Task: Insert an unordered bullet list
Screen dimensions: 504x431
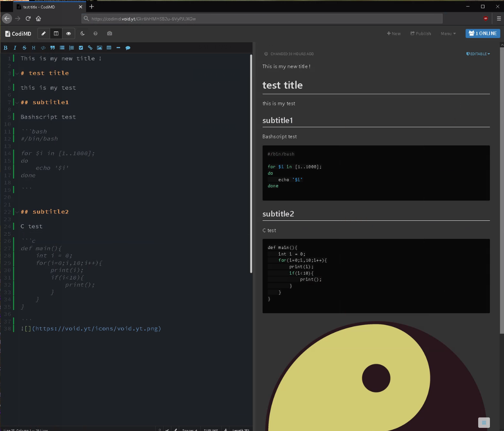Action: click(62, 48)
